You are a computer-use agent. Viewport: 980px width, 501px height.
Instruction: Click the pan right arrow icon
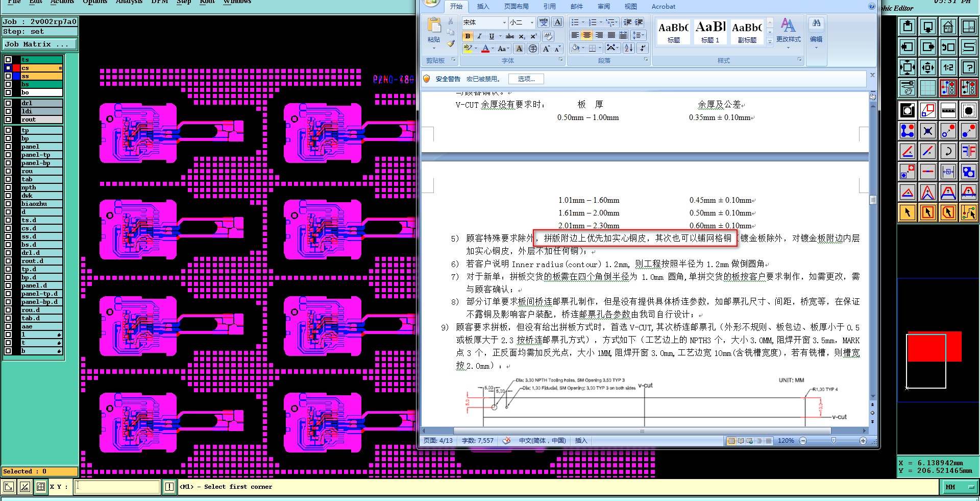pos(928,47)
